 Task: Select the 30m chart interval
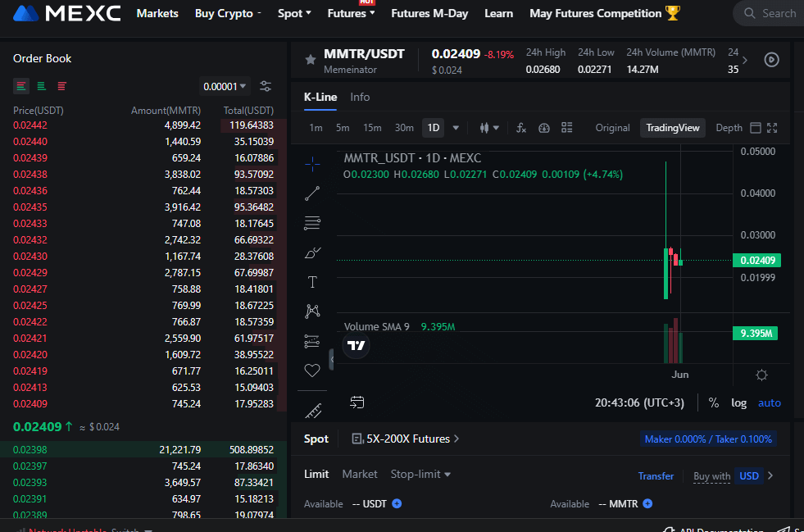tap(404, 128)
